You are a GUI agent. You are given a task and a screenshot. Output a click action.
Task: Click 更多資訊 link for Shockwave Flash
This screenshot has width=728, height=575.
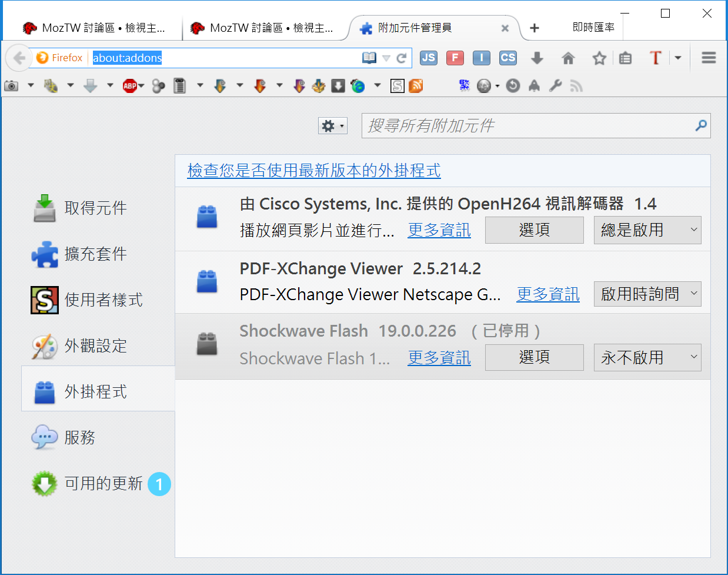tap(439, 358)
